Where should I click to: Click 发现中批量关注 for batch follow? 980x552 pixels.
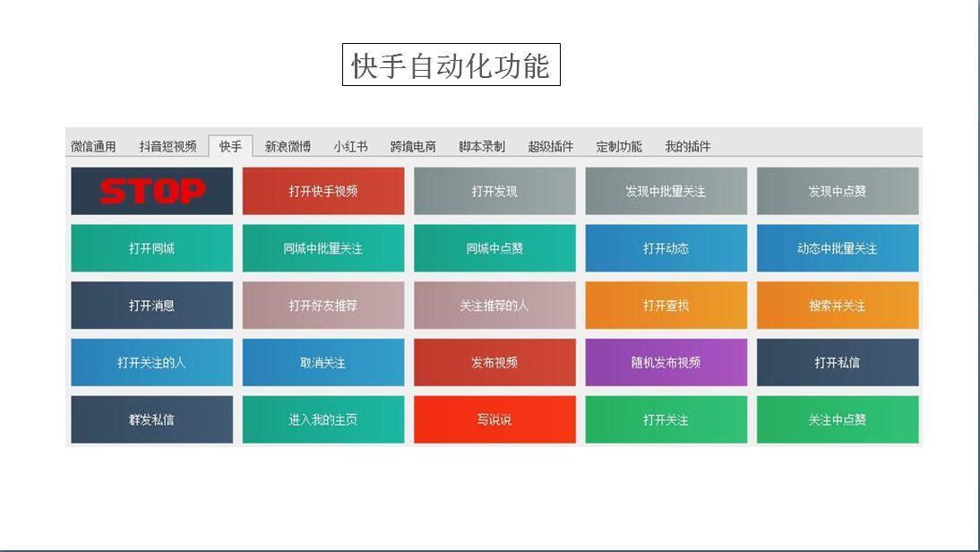(x=665, y=191)
